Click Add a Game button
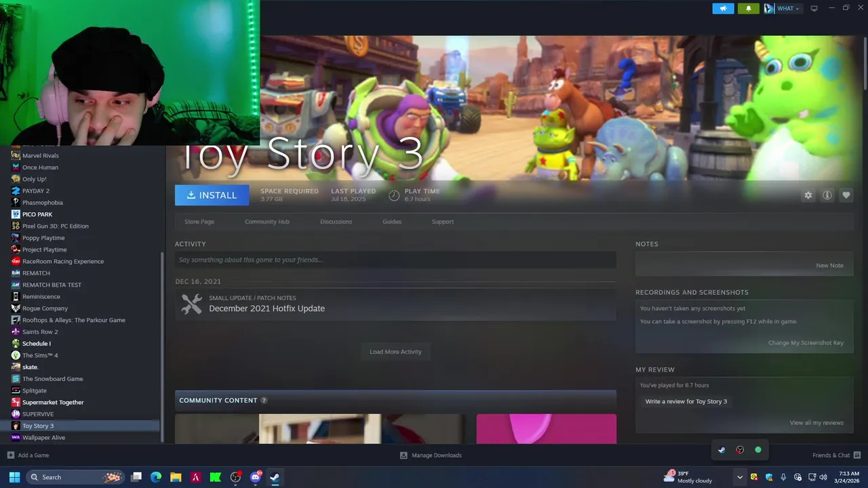The width and height of the screenshot is (868, 488). (x=28, y=455)
